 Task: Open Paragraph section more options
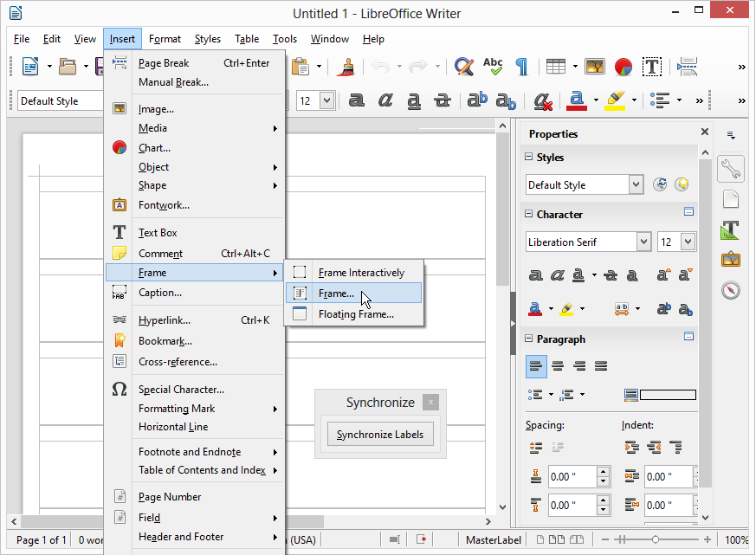coord(689,337)
